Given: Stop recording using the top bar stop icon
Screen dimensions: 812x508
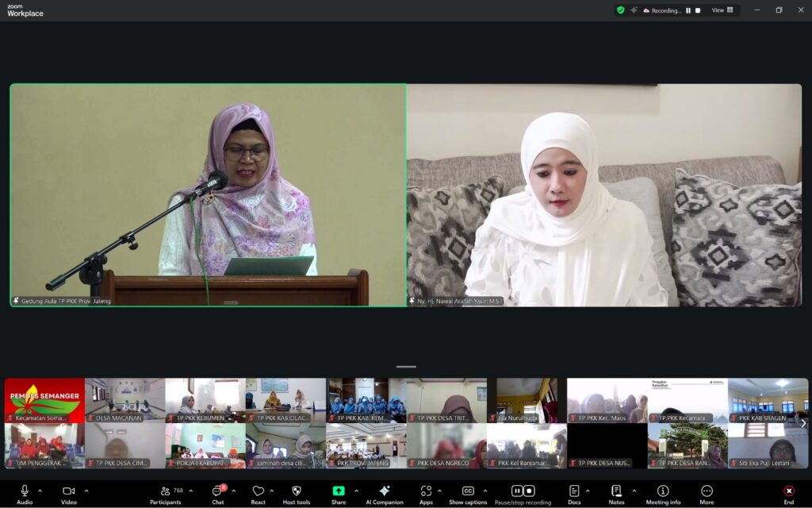Looking at the screenshot, I should (x=698, y=10).
